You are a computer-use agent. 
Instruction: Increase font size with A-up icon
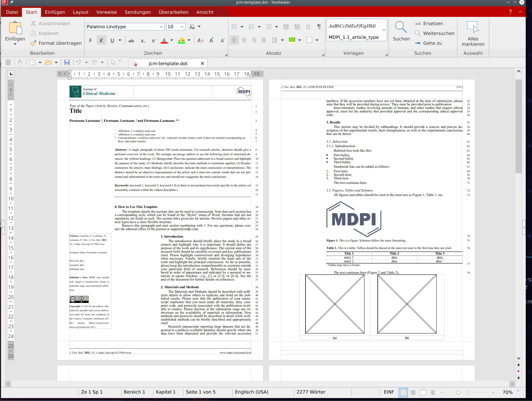point(211,41)
